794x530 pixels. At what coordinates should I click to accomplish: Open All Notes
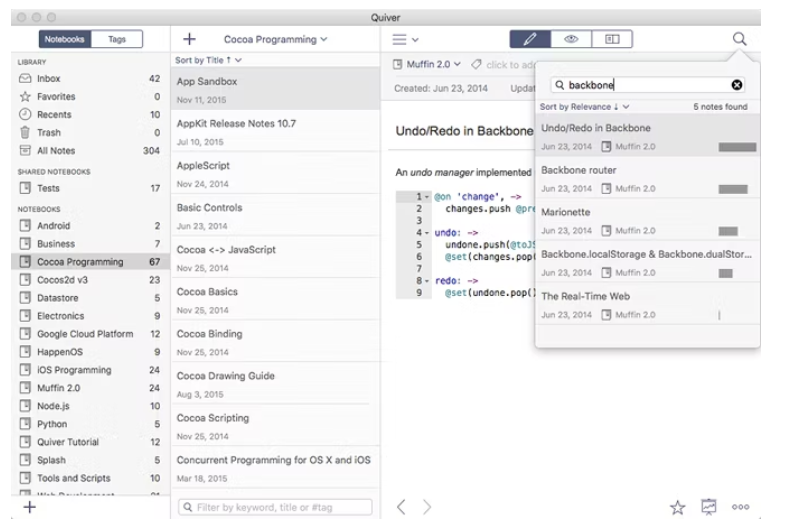point(90,150)
